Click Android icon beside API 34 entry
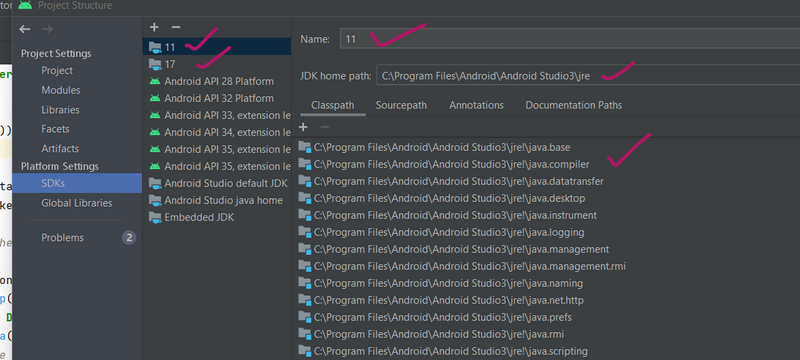This screenshot has height=360, width=800. [x=155, y=132]
